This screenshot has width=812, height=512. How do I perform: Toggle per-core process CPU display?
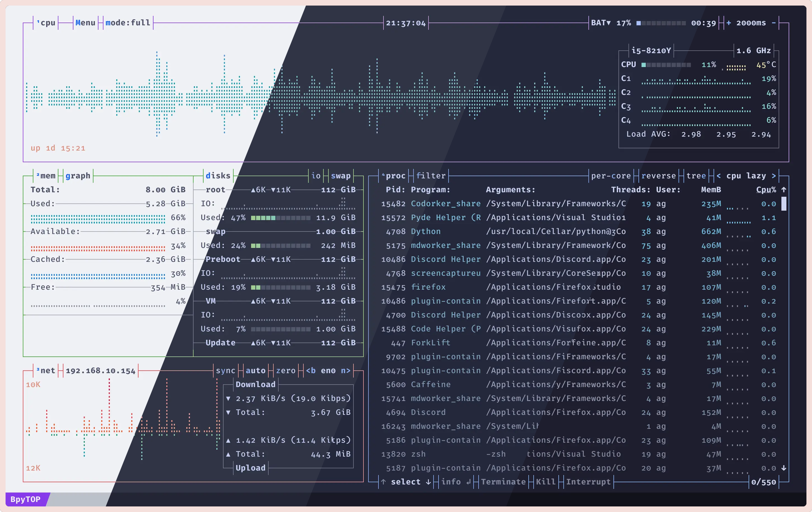pos(611,176)
